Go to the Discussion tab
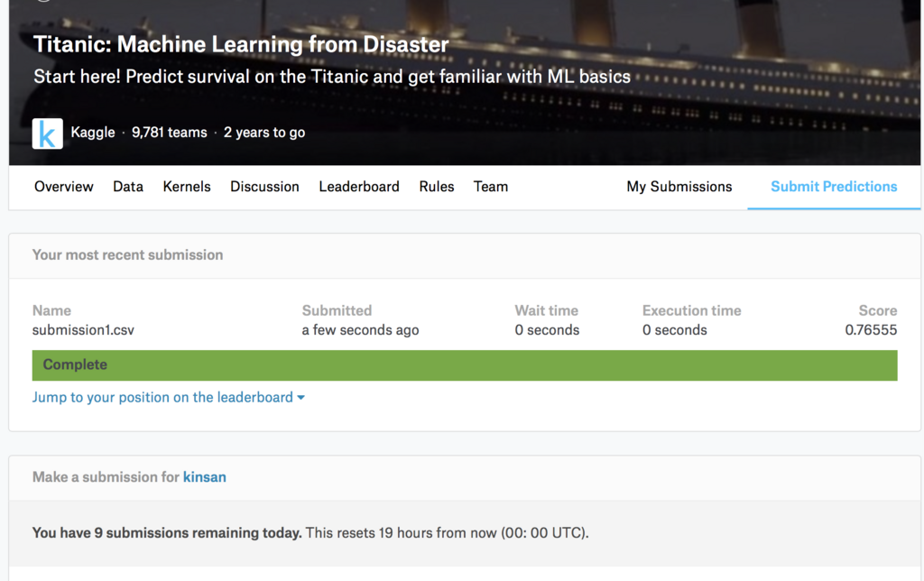This screenshot has width=924, height=581. click(x=264, y=187)
